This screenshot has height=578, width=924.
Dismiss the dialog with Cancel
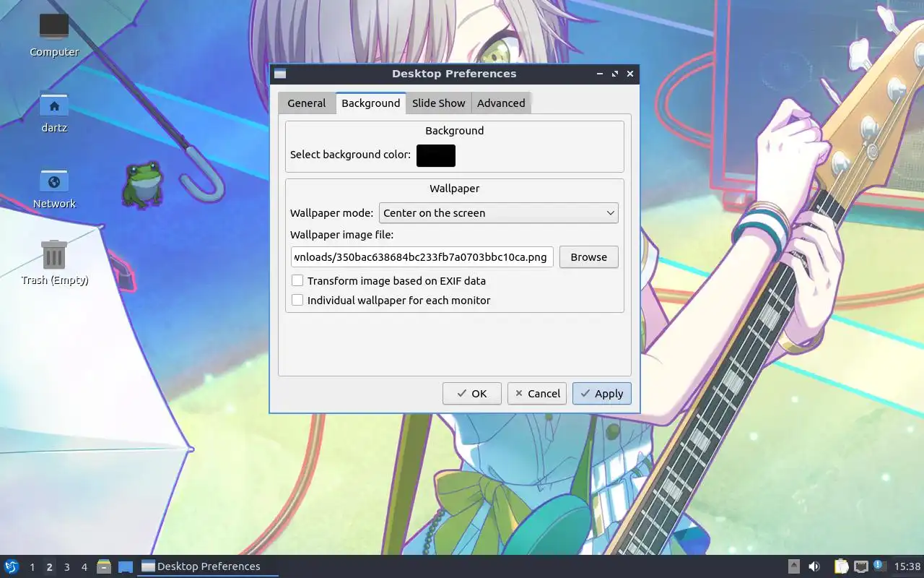tap(537, 394)
